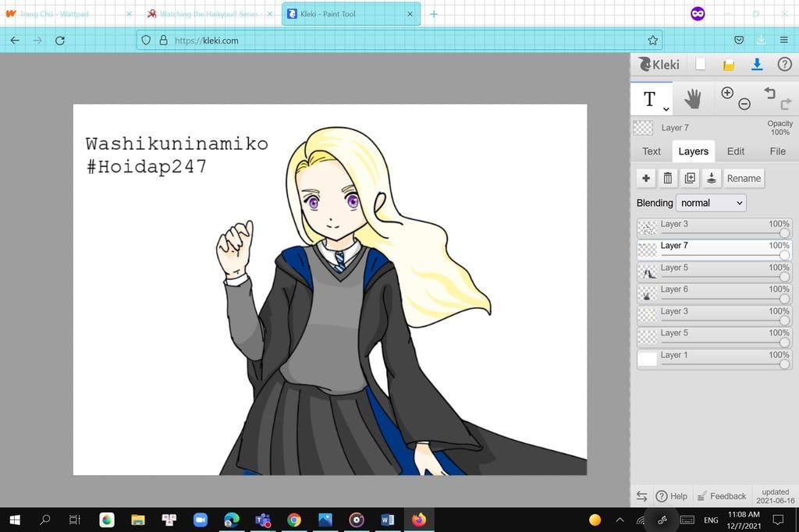Open File Explorer from the taskbar
This screenshot has height=532, width=799.
137,520
